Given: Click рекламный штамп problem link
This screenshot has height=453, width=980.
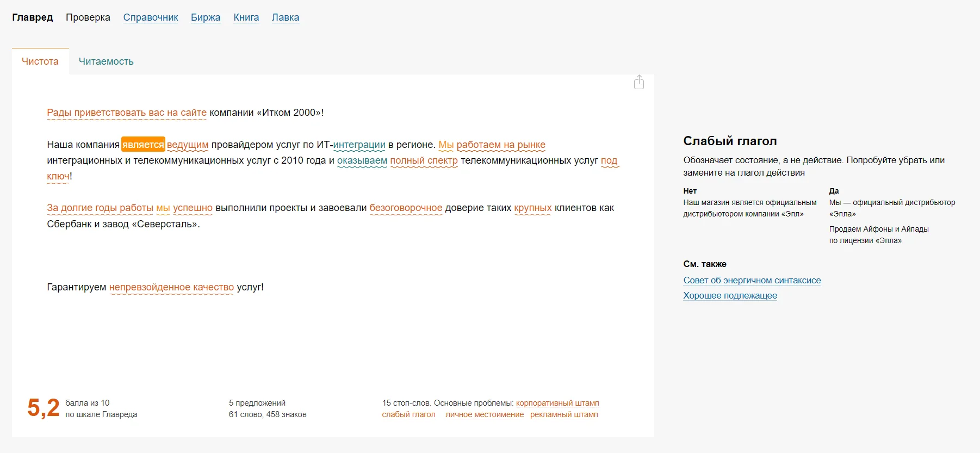Looking at the screenshot, I should (564, 414).
